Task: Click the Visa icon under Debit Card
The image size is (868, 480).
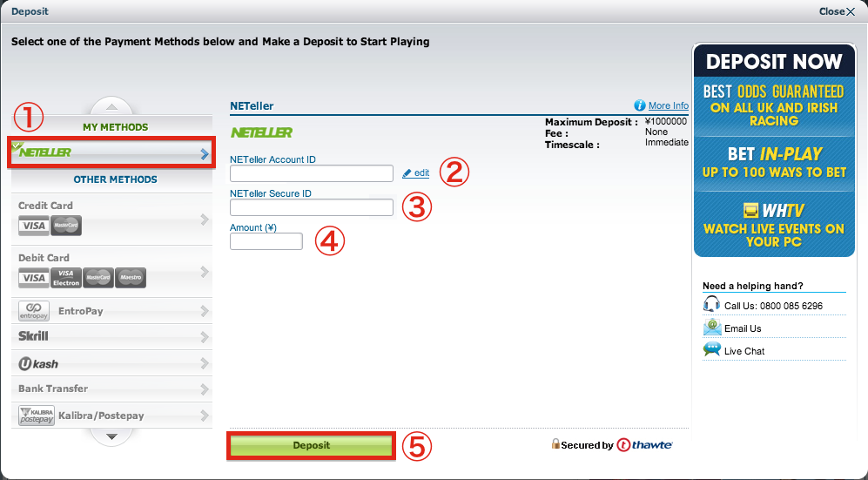Action: (34, 278)
